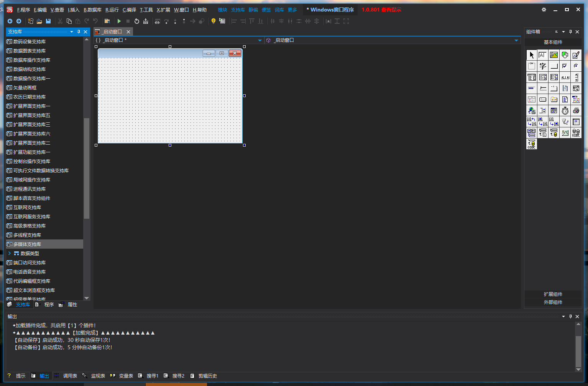Toggle pin on the 组件箱 panel header
This screenshot has width=588, height=386.
point(570,32)
